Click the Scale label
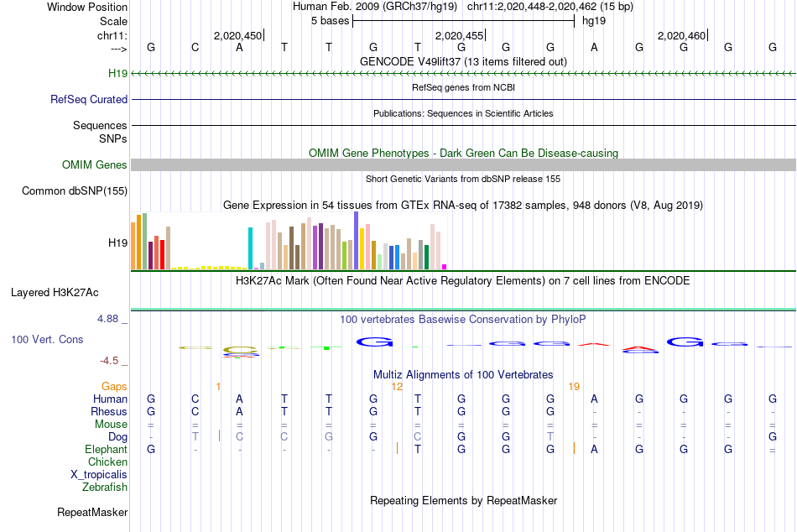 tap(113, 21)
